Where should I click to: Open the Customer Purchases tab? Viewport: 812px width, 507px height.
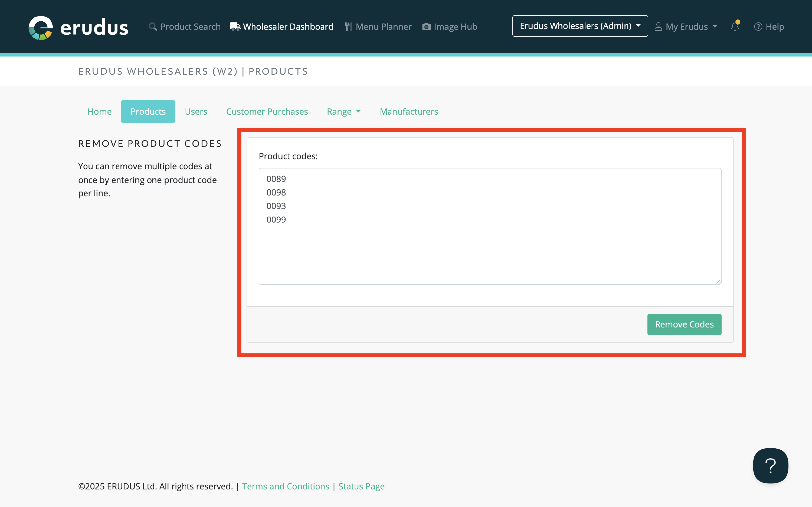(267, 112)
